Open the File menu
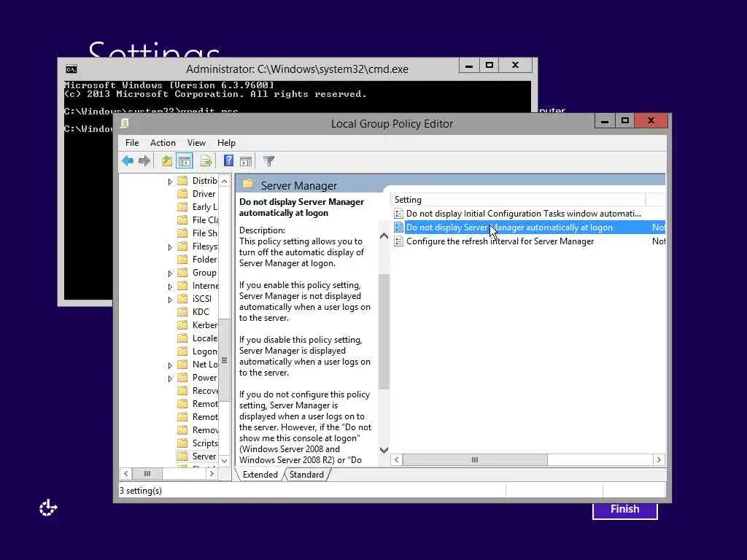 click(x=132, y=143)
